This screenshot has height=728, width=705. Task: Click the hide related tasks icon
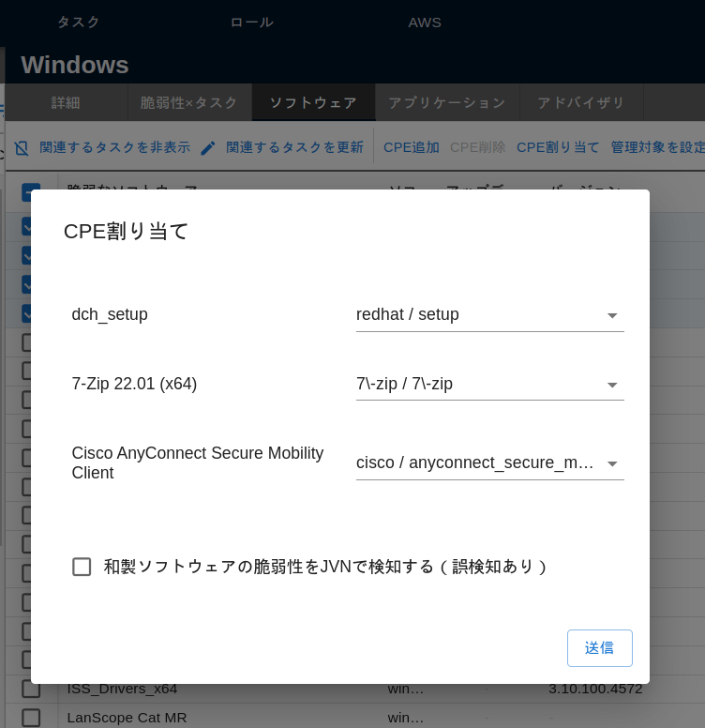[21, 148]
